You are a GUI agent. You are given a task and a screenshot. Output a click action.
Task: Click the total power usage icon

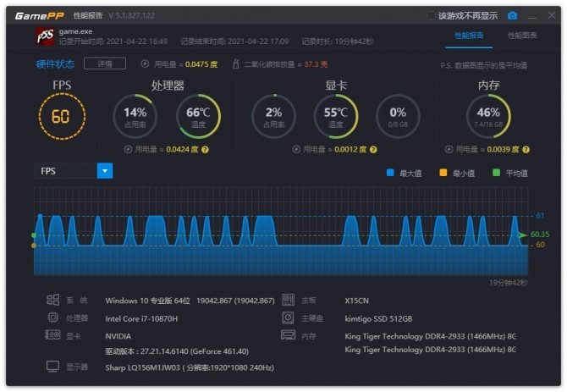pos(145,64)
